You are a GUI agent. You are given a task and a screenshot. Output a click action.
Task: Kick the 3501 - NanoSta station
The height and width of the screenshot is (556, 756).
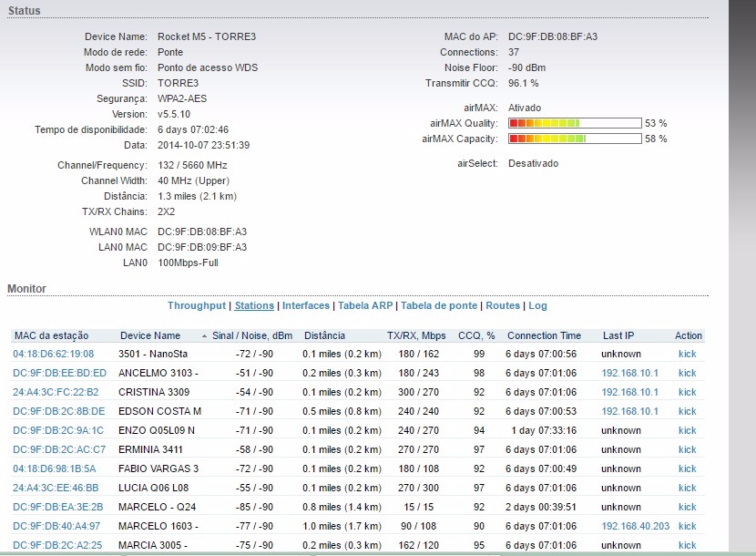[x=687, y=354]
